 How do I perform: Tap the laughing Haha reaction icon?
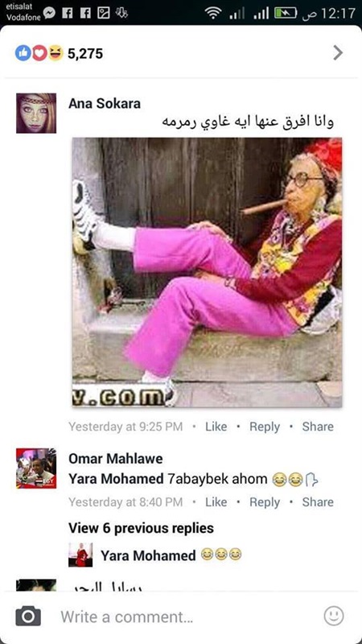[56, 53]
